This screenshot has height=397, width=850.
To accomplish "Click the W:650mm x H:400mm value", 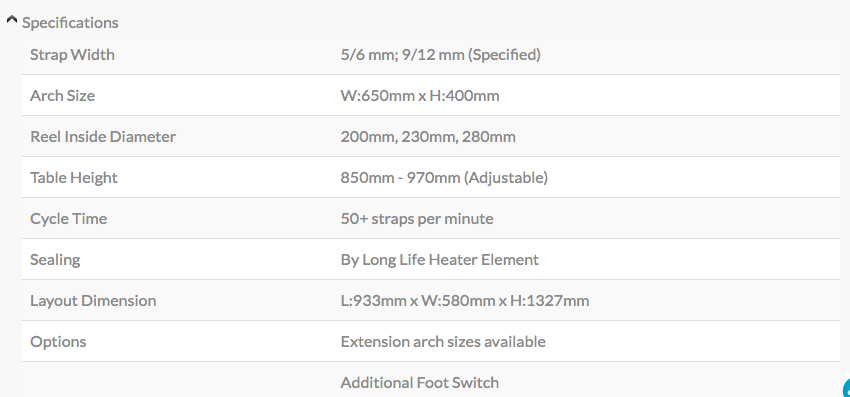I will click(x=420, y=95).
